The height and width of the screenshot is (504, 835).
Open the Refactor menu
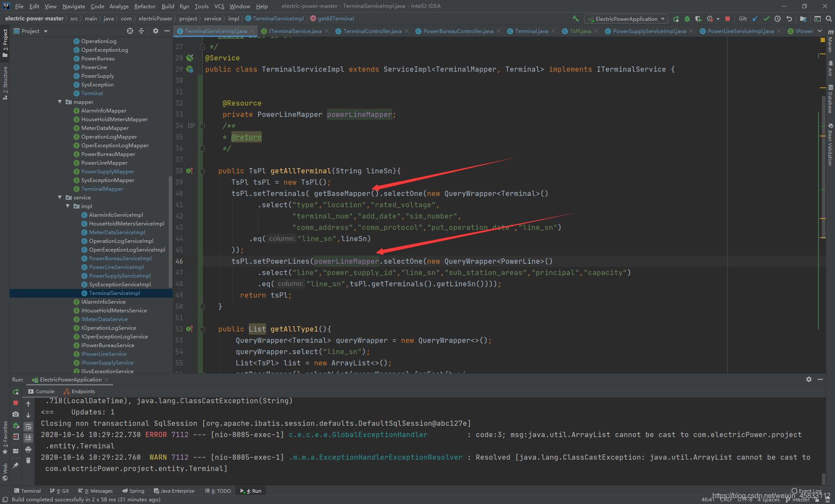(x=144, y=6)
